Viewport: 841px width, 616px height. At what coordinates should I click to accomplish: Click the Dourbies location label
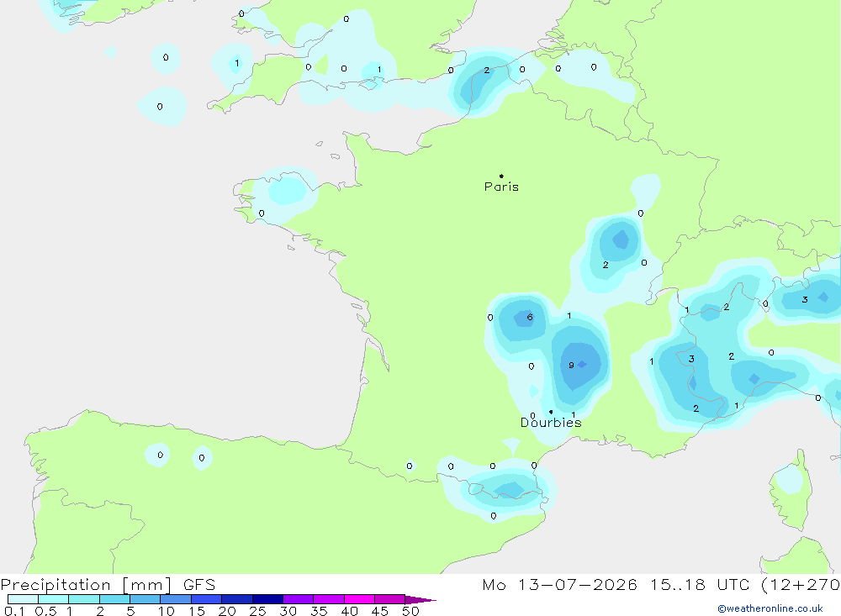[551, 423]
